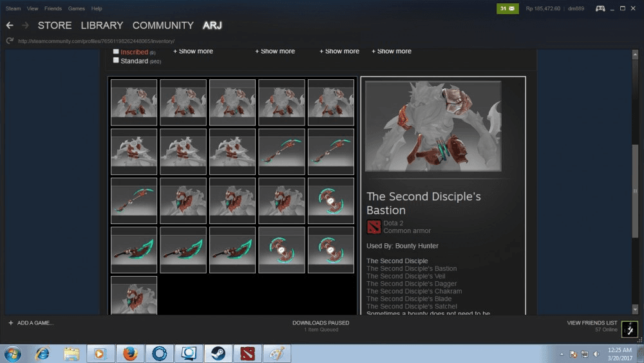This screenshot has width=644, height=363.
Task: Click 'The Second Disciple's Satchel' set entry
Action: 412,306
